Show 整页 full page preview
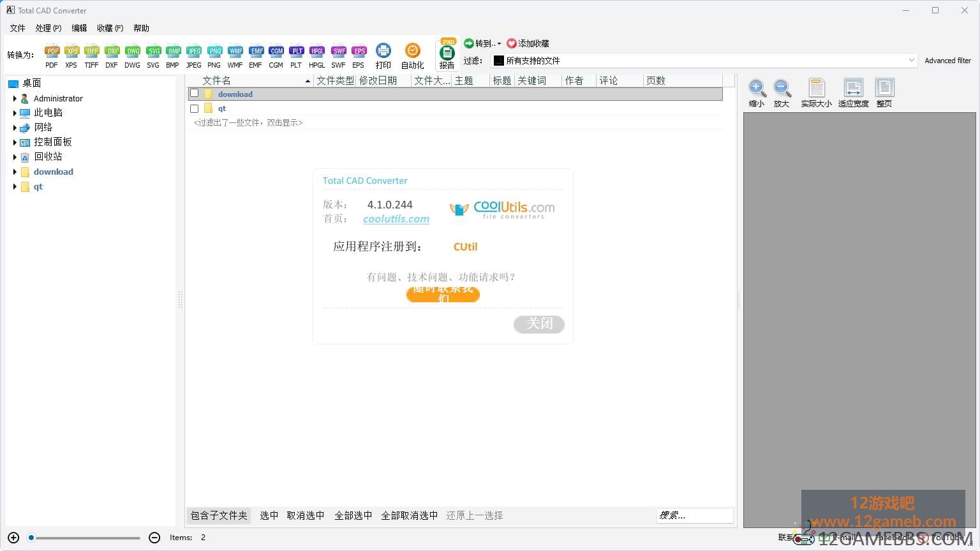This screenshot has height=551, width=980. 884,93
